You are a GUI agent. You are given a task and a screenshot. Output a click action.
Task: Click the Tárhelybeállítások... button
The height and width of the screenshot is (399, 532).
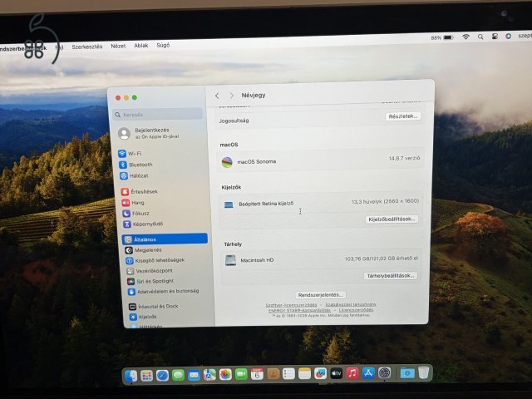point(391,276)
